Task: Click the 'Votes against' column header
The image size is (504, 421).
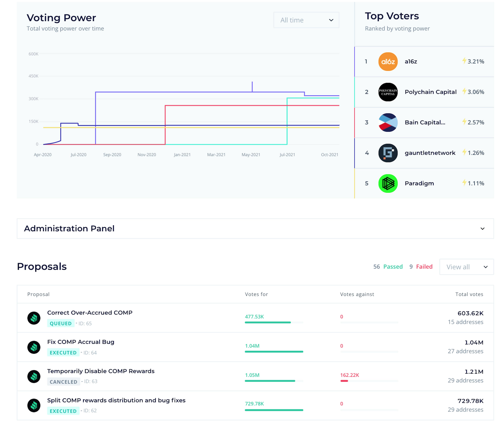Action: 357,294
